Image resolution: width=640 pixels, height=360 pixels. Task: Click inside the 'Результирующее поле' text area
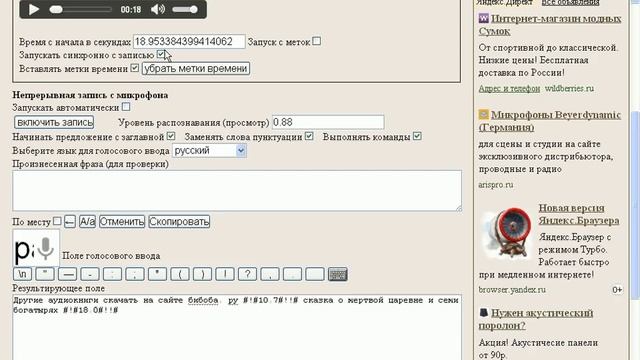[x=237, y=327]
